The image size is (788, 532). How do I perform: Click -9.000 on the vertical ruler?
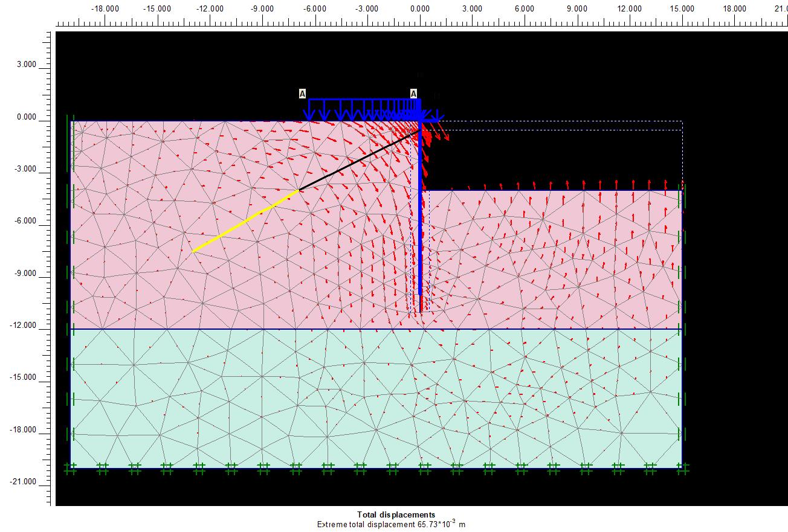pos(25,274)
